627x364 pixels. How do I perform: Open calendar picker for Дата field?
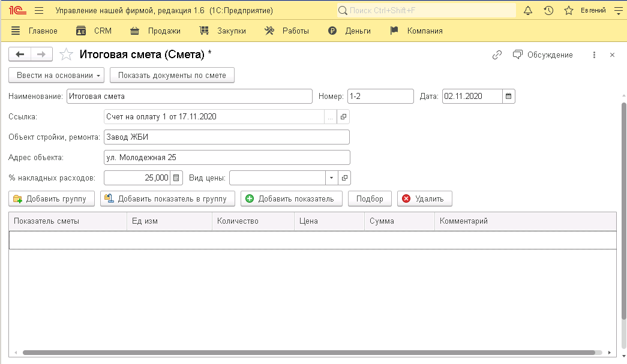coord(509,97)
